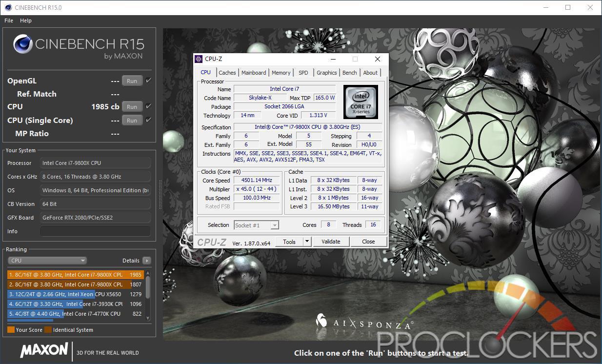Toggle the CPU Single Core checkmark
602x364 pixels.
149,120
